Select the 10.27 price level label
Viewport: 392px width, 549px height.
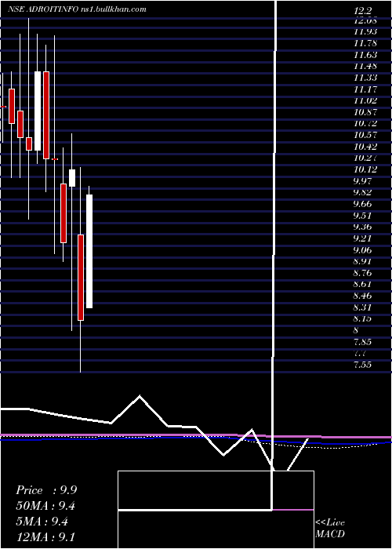(x=365, y=158)
